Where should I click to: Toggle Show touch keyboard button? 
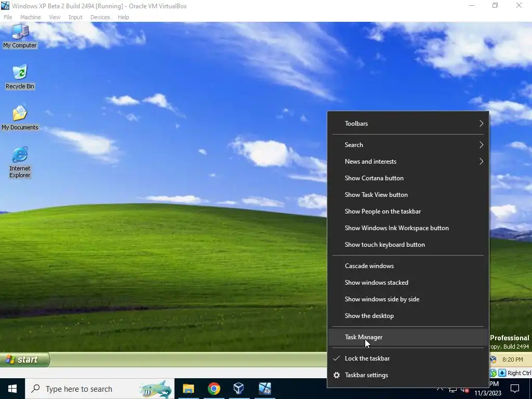coord(408,245)
